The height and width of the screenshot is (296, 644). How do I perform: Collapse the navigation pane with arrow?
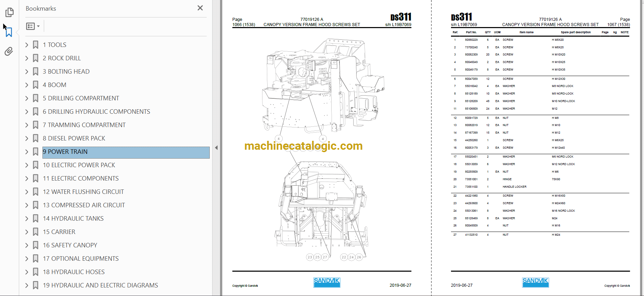(x=216, y=148)
